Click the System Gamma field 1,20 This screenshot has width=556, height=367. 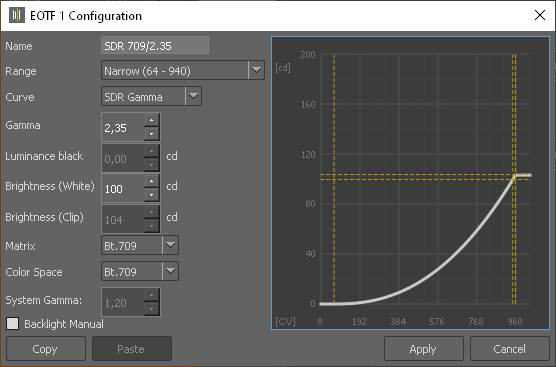point(123,302)
